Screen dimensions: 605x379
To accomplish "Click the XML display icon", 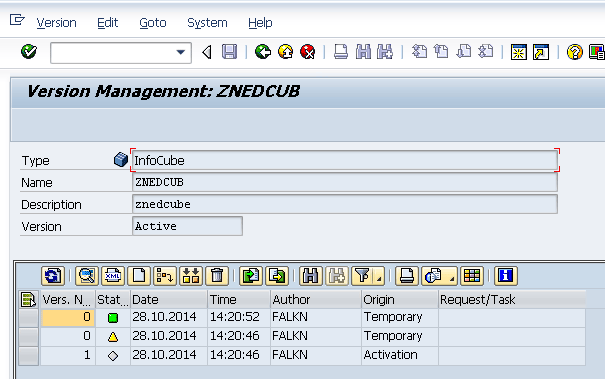I will (x=113, y=276).
